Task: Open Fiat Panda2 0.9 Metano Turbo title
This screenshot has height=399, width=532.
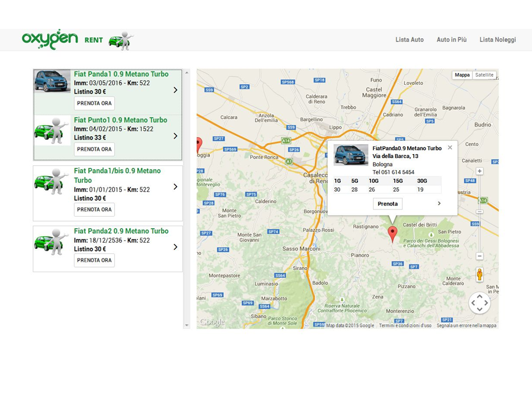Action: (121, 231)
